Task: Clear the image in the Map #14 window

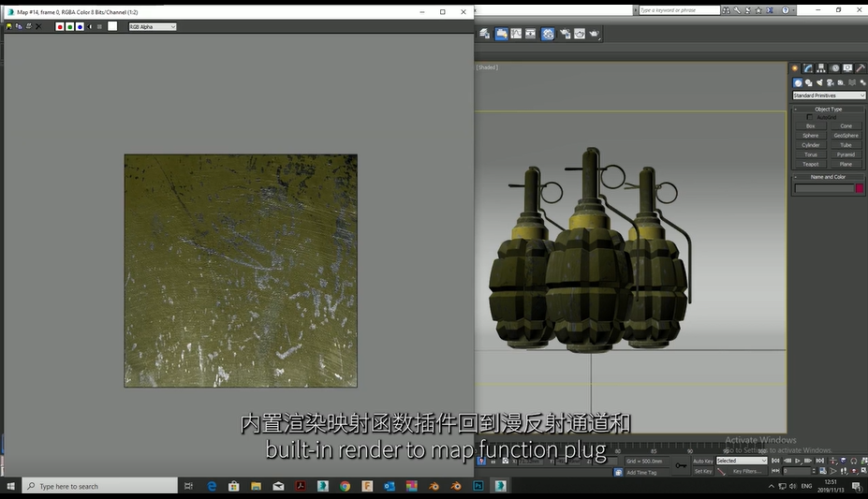Action: click(x=38, y=26)
